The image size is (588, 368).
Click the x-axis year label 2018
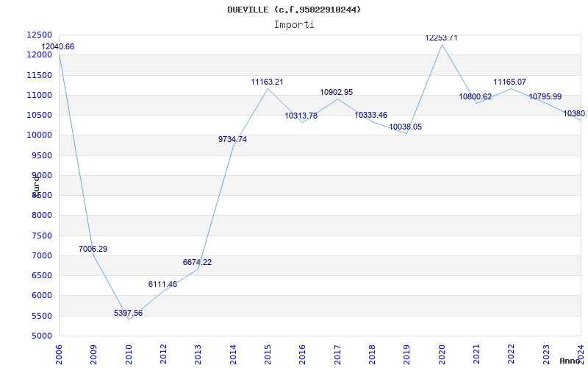point(372,355)
